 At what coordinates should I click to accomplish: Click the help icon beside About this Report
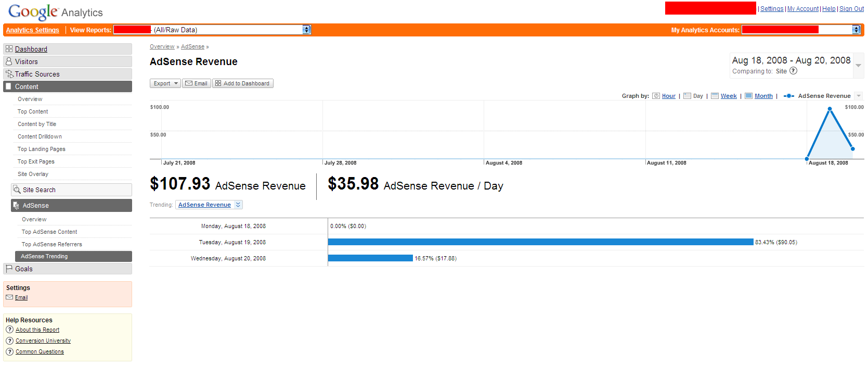[9, 330]
